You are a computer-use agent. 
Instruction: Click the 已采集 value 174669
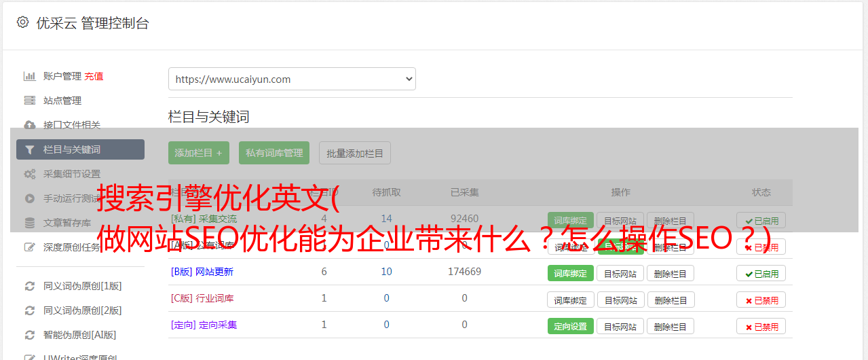(464, 272)
